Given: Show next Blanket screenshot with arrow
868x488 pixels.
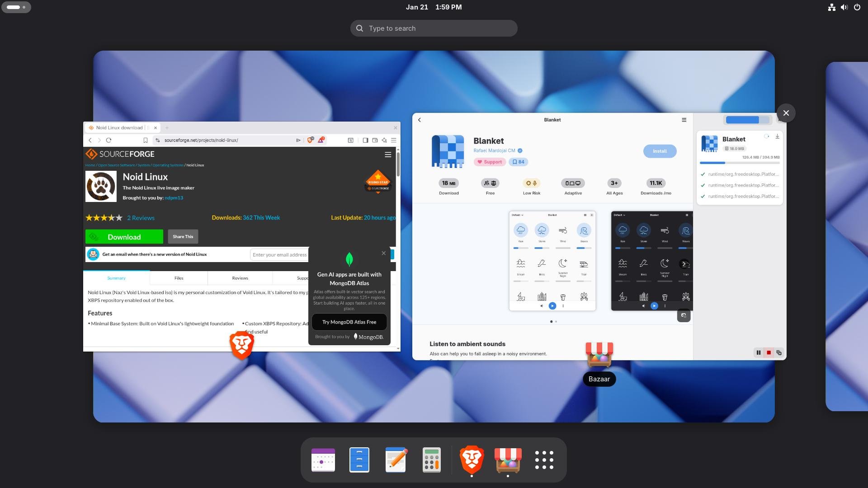Looking at the screenshot, I should pyautogui.click(x=684, y=264).
